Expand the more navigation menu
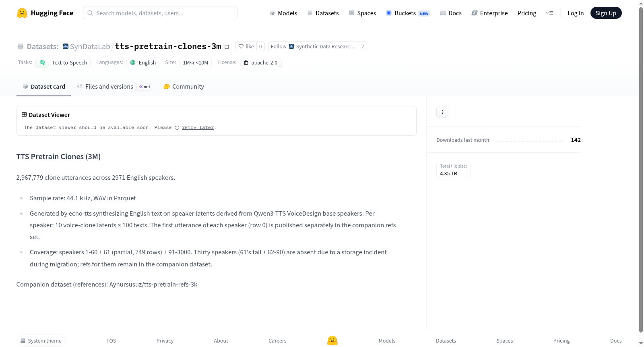 pos(549,13)
